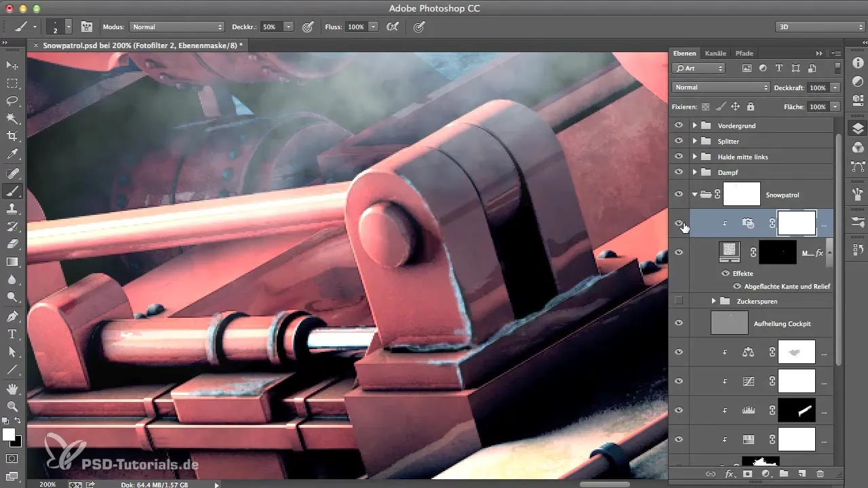Select the Blur tool
Viewport: 868px width, 488px height.
[12, 279]
